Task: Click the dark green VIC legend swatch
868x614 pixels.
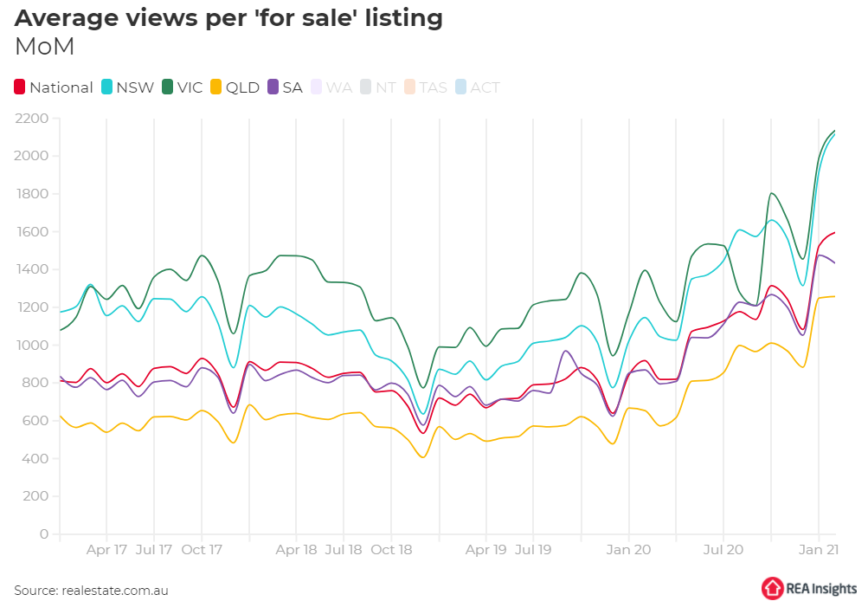Action: click(x=167, y=87)
